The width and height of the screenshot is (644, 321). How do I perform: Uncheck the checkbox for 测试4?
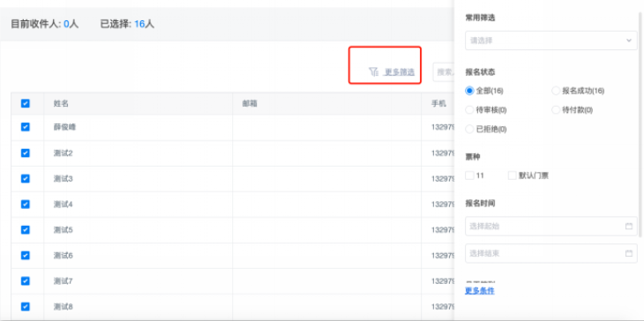[x=25, y=204]
